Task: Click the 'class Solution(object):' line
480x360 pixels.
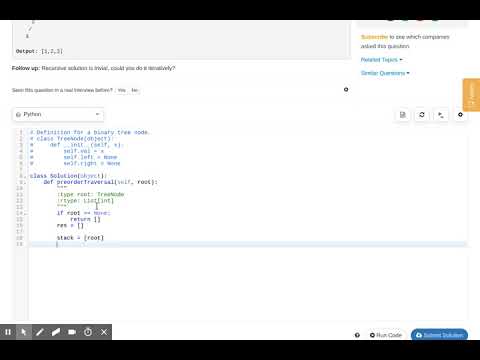Action: tap(68, 176)
